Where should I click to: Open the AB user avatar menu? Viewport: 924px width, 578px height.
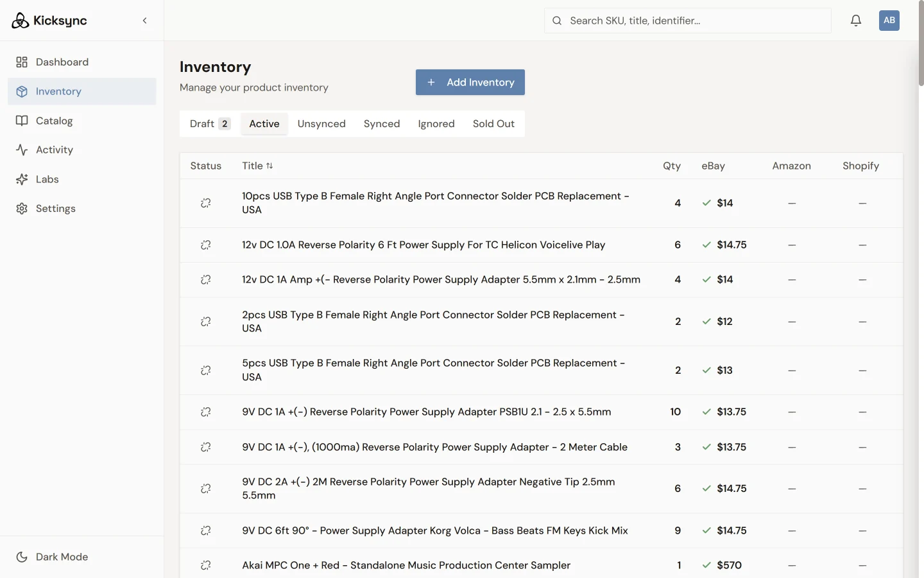point(889,21)
